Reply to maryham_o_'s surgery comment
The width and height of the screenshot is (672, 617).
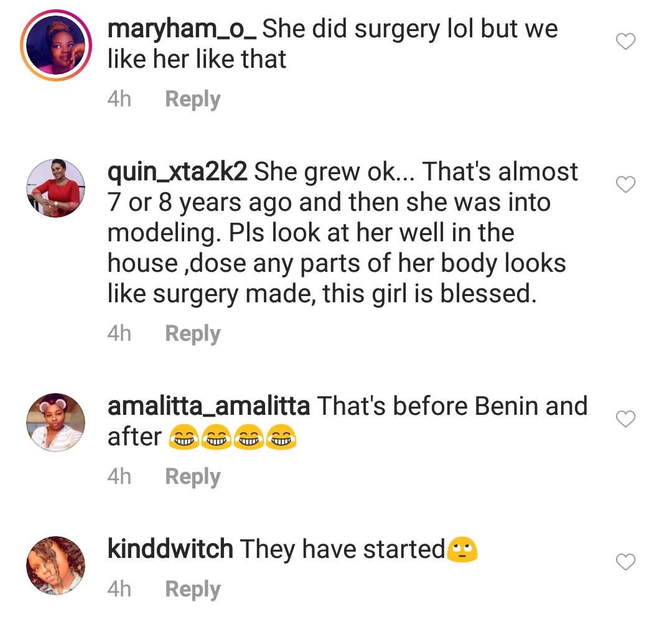(x=193, y=100)
